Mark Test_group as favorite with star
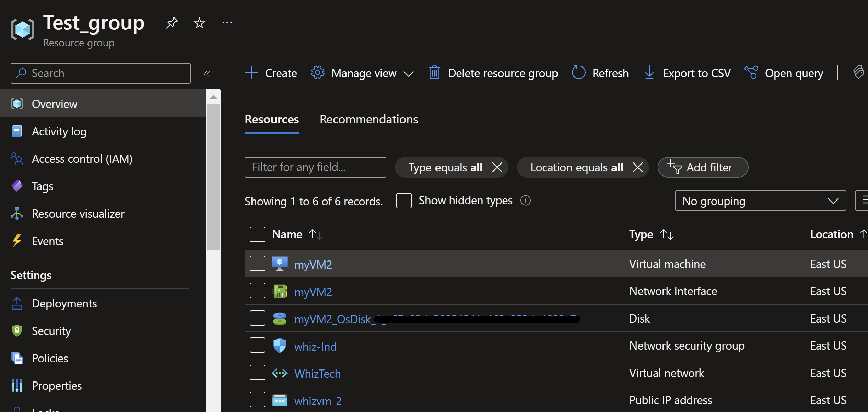 point(199,23)
